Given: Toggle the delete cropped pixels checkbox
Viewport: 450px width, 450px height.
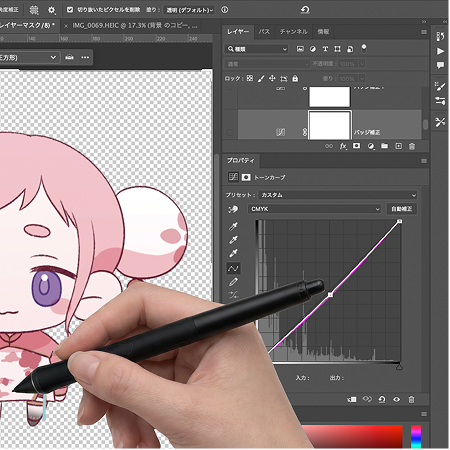Looking at the screenshot, I should 70,10.
